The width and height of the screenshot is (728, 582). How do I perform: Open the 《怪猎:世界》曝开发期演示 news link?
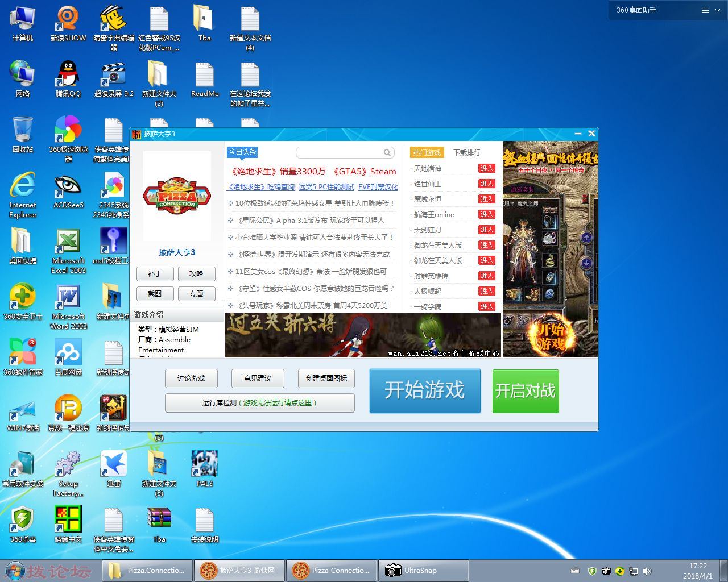click(x=313, y=255)
